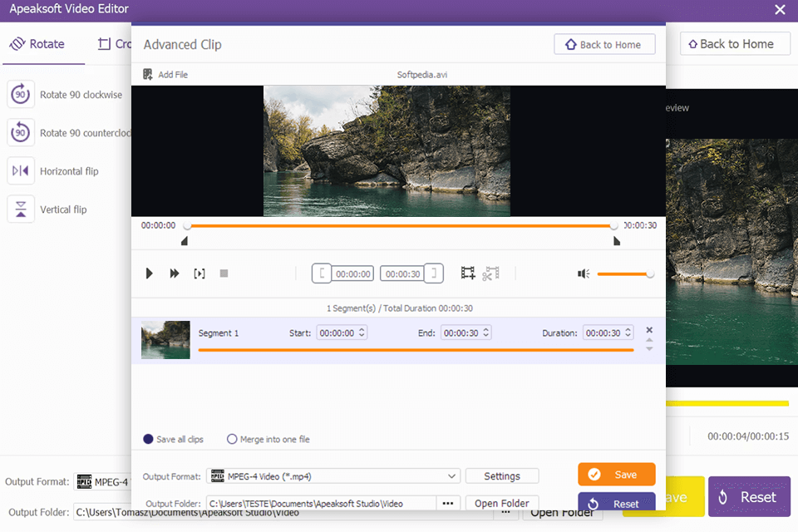Click the volume slider handle
798x532 pixels.
pyautogui.click(x=650, y=273)
